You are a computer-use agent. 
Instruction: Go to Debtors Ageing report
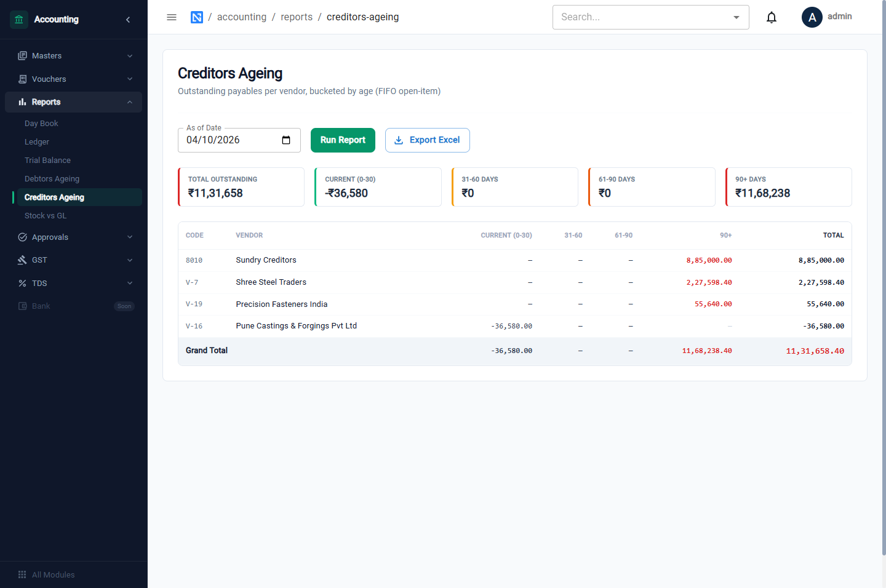click(x=52, y=179)
